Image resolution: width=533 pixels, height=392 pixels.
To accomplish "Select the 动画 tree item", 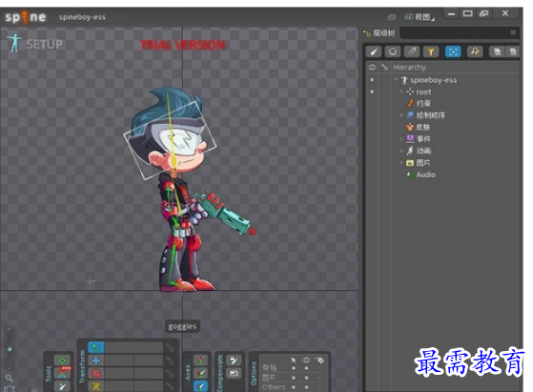I will click(x=419, y=151).
